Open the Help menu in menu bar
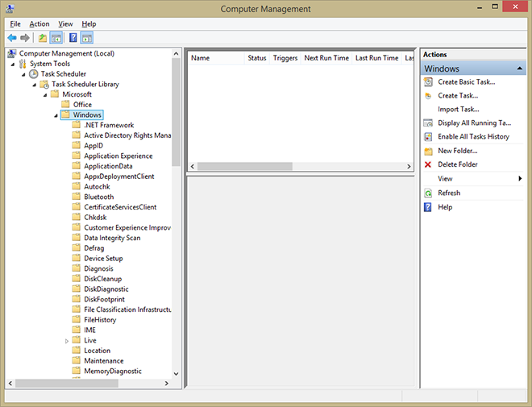Screen dimensions: 532x407 coord(89,23)
